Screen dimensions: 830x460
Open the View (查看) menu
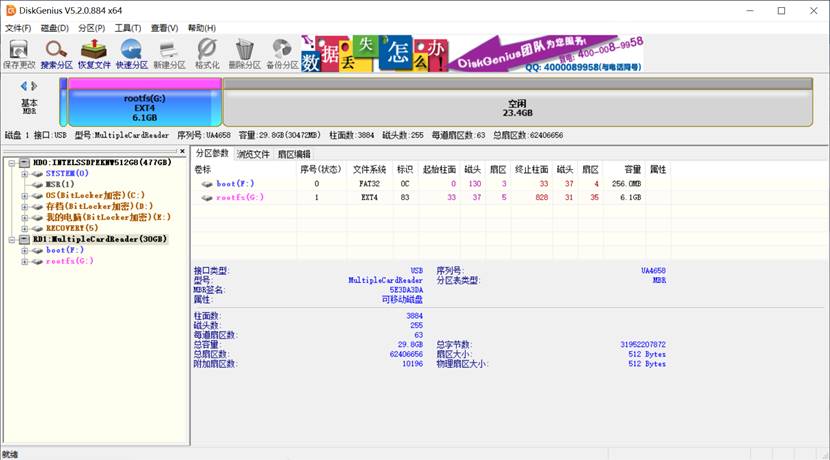click(x=164, y=28)
